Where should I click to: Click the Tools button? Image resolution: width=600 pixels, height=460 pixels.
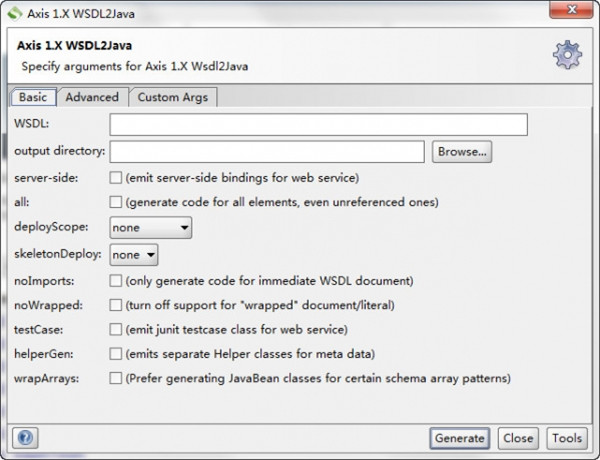[x=566, y=438]
